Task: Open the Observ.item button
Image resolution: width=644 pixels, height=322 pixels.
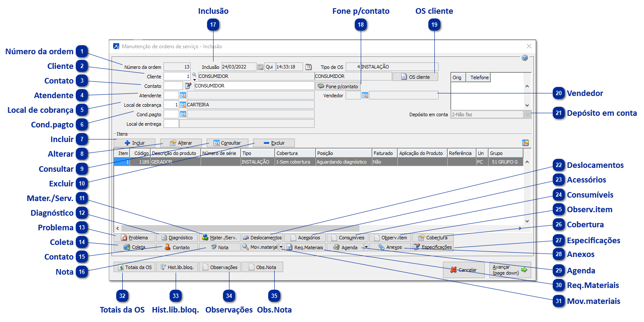Action: (x=390, y=238)
